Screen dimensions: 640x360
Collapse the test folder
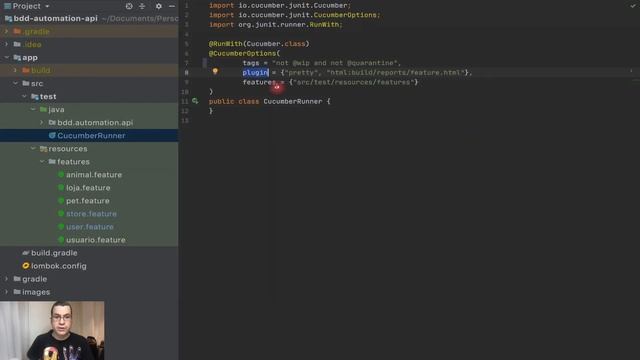[x=24, y=96]
